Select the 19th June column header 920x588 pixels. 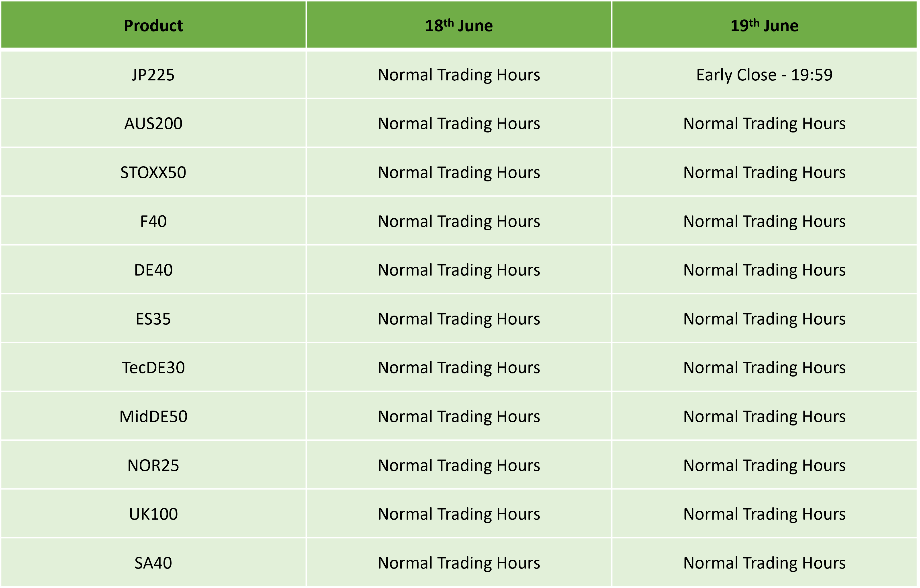point(765,25)
